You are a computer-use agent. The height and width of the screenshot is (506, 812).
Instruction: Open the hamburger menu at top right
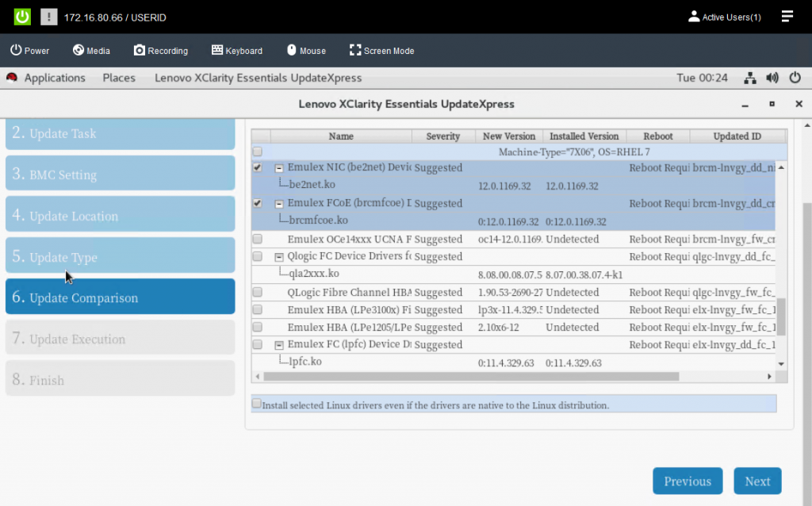click(787, 17)
